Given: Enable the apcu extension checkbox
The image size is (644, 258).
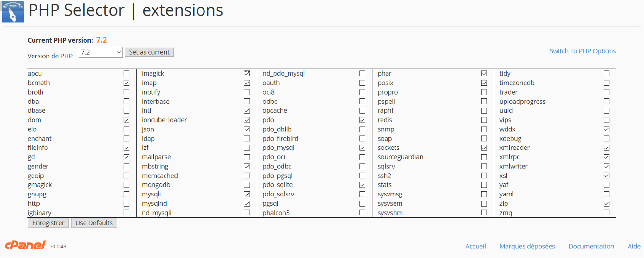Looking at the screenshot, I should 127,74.
